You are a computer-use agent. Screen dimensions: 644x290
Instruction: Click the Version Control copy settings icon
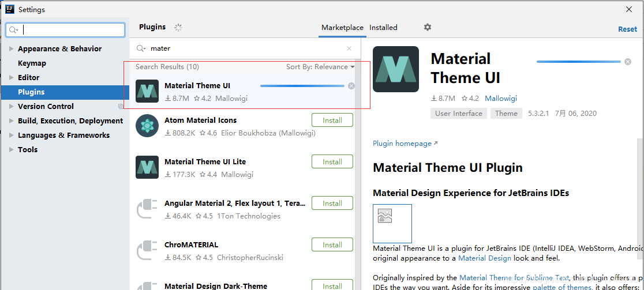[121, 106]
